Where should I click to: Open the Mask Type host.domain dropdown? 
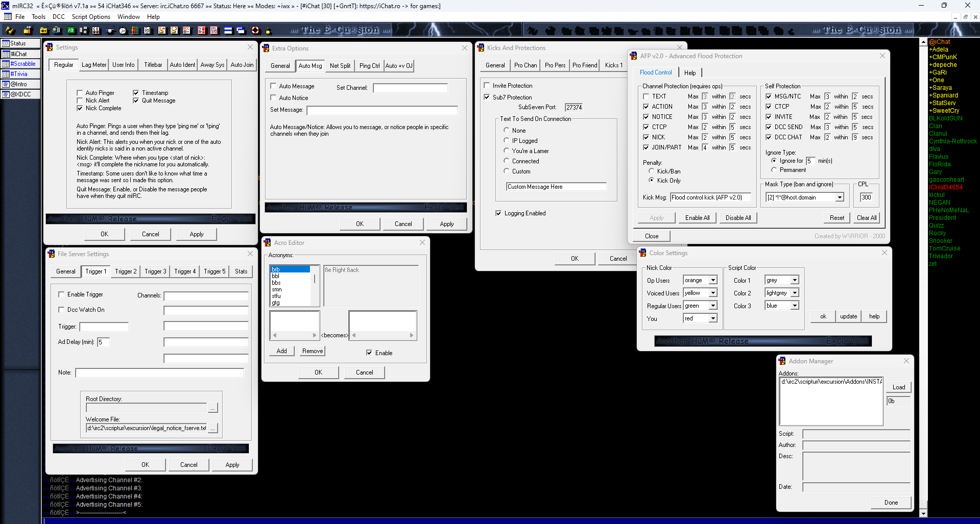[839, 197]
